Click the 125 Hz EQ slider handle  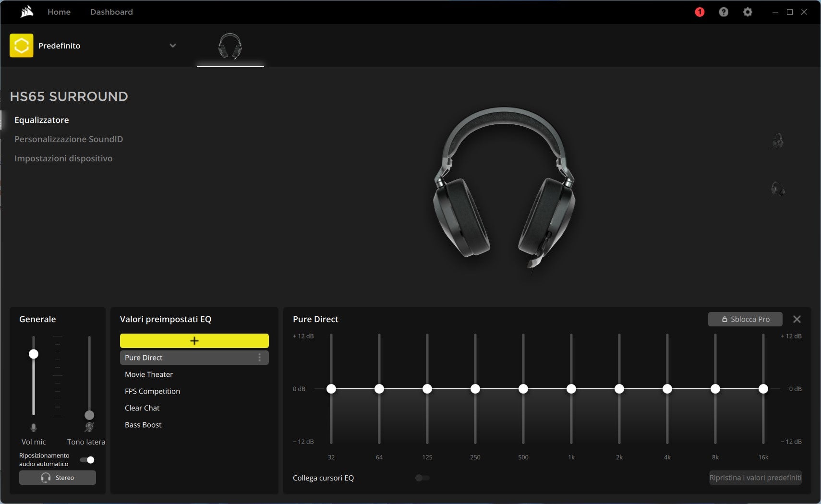[427, 389]
